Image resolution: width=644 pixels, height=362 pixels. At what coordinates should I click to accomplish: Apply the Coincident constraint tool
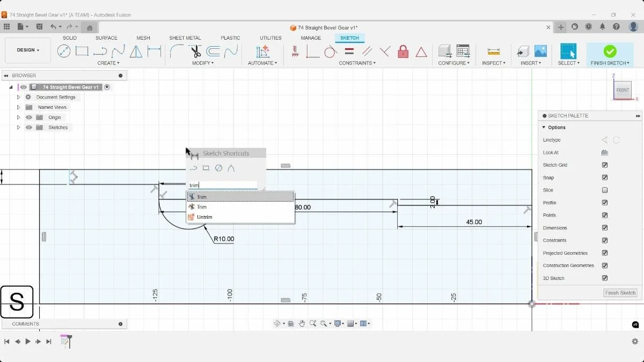click(312, 51)
